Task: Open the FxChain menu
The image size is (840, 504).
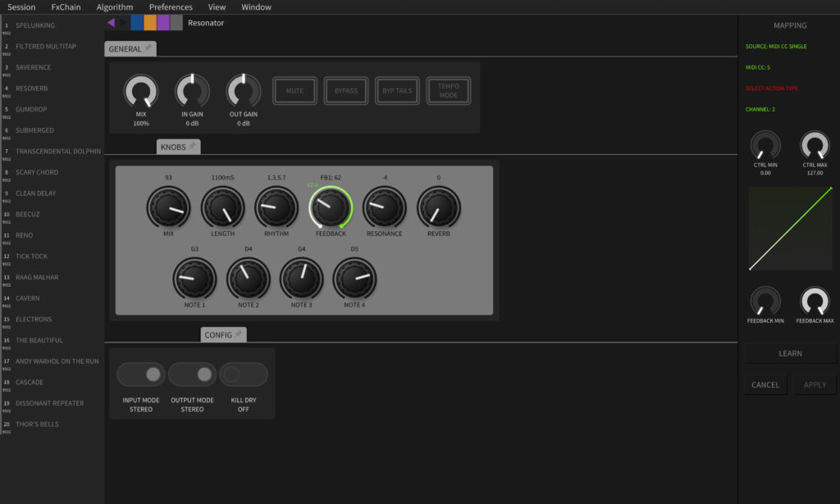Action: pos(66,7)
